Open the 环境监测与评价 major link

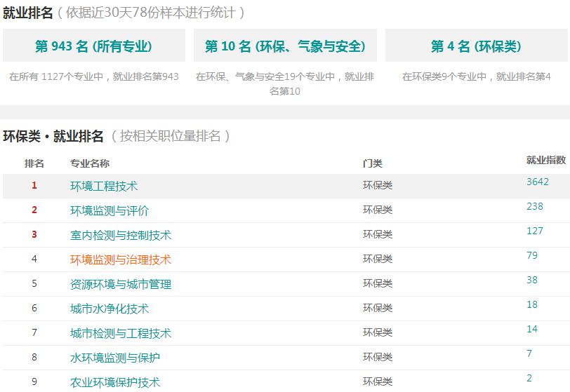point(110,210)
